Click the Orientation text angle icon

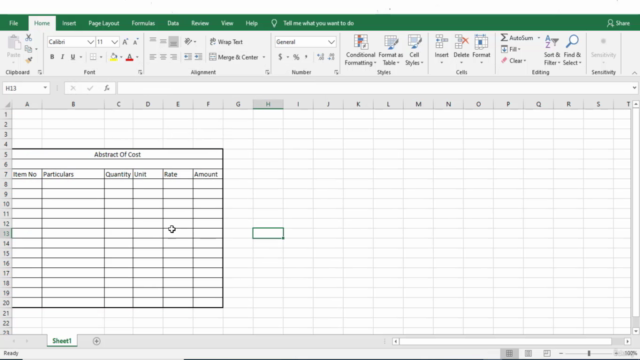[x=188, y=41]
